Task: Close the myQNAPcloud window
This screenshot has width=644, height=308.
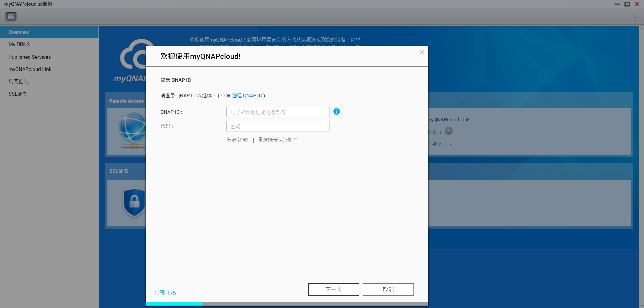Action: coord(637,4)
